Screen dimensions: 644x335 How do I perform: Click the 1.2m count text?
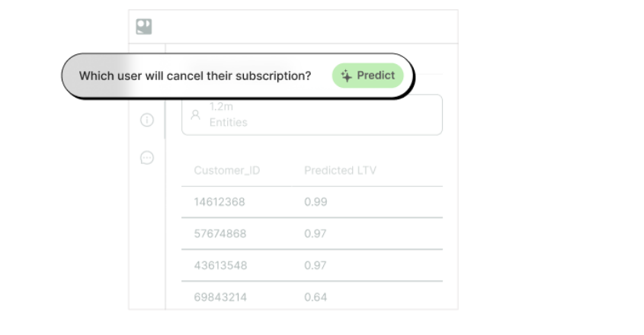pyautogui.click(x=221, y=107)
